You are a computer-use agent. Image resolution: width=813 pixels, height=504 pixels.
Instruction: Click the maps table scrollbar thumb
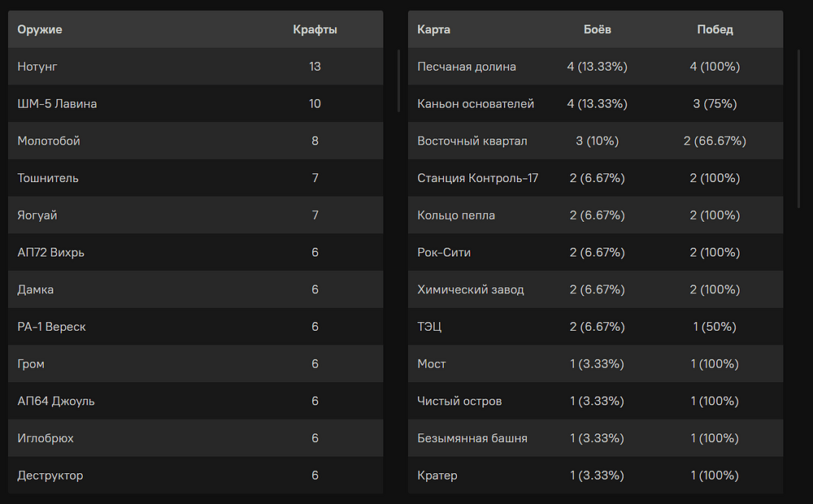tap(798, 129)
